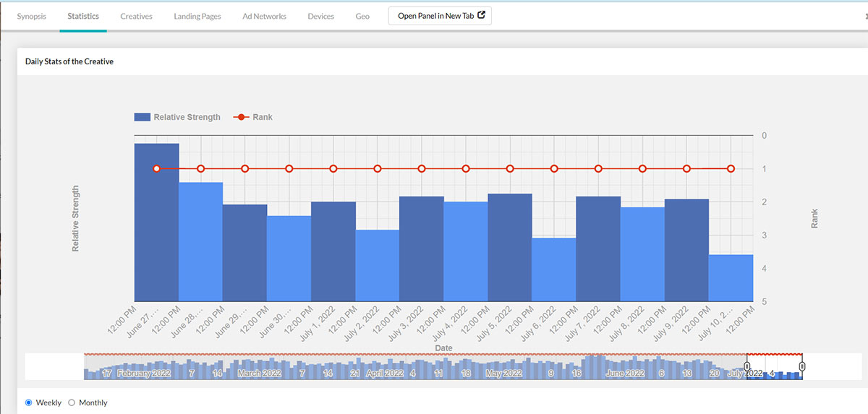Click the first Rank data point on the red line
This screenshot has height=414, width=868.
pyautogui.click(x=157, y=168)
